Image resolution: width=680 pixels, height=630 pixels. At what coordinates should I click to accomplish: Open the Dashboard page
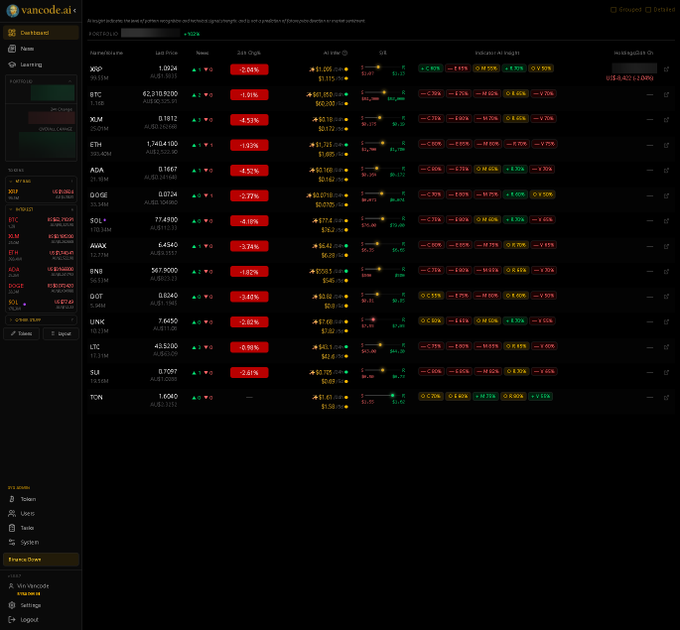point(41,33)
